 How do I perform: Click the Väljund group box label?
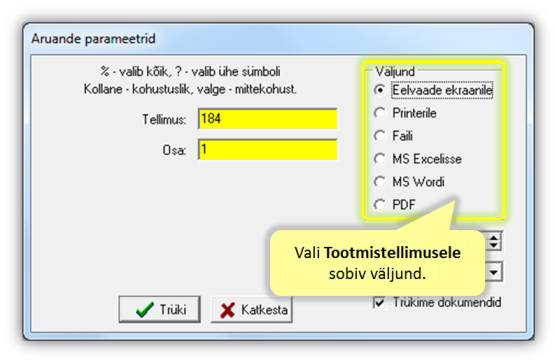pos(395,72)
